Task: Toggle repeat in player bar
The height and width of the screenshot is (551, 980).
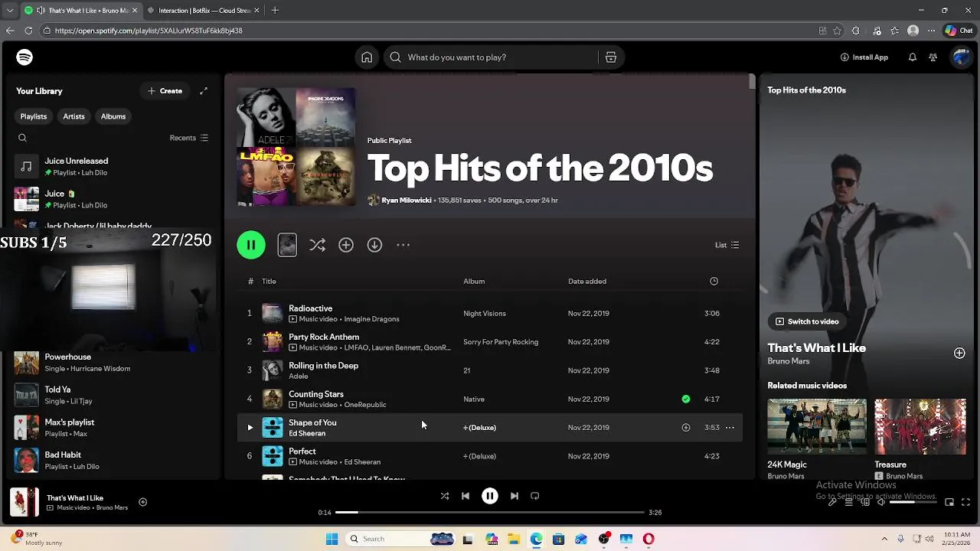Action: click(535, 496)
